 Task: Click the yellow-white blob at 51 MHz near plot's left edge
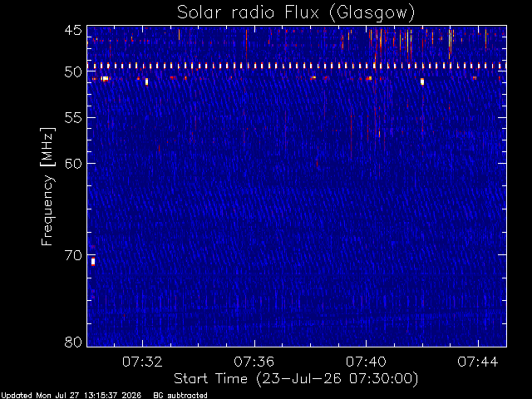pyautogui.click(x=105, y=79)
